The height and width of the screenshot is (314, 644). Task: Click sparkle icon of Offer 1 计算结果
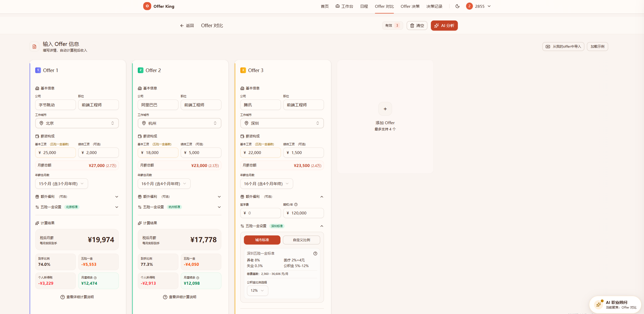point(37,223)
